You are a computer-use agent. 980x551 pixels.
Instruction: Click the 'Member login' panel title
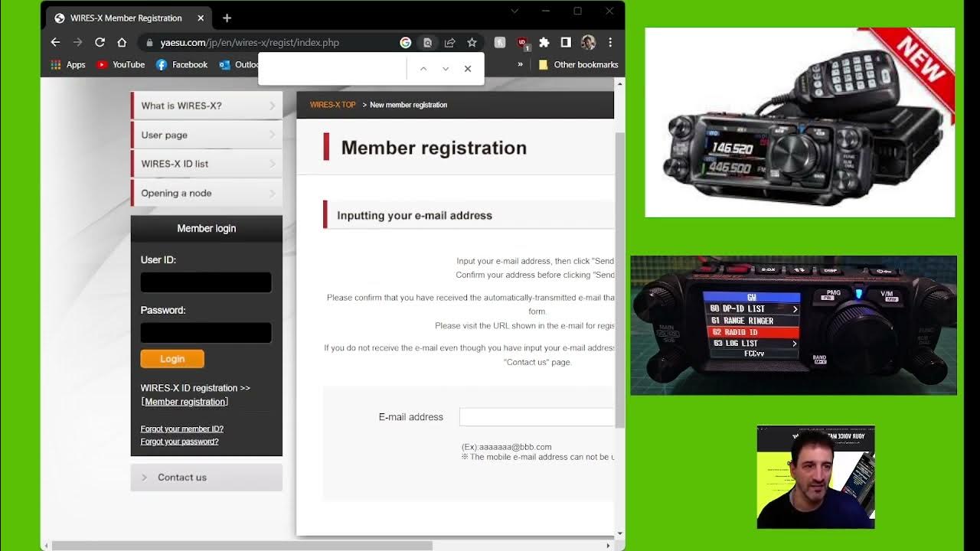207,228
